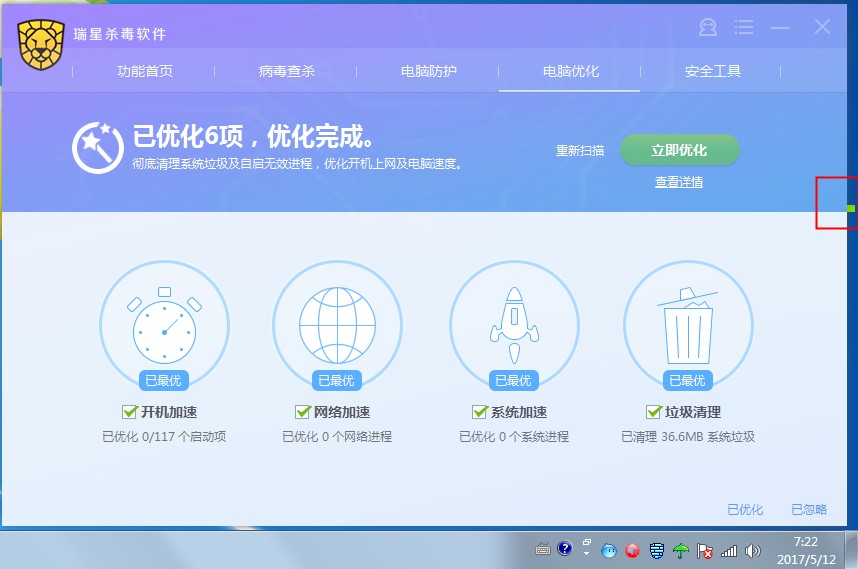Screen dimensions: 858x569
Task: Click the trash can junk cleanup icon
Action: click(x=687, y=325)
